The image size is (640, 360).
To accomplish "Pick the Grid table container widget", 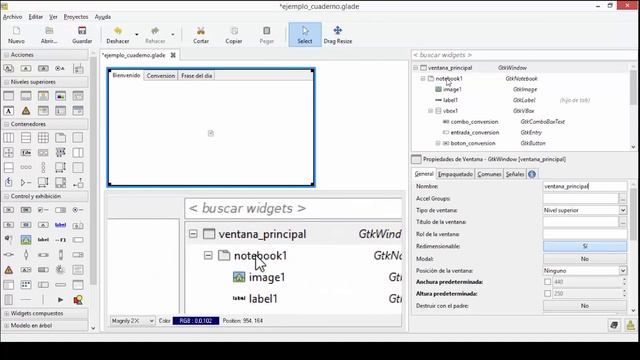I will click(x=43, y=138).
